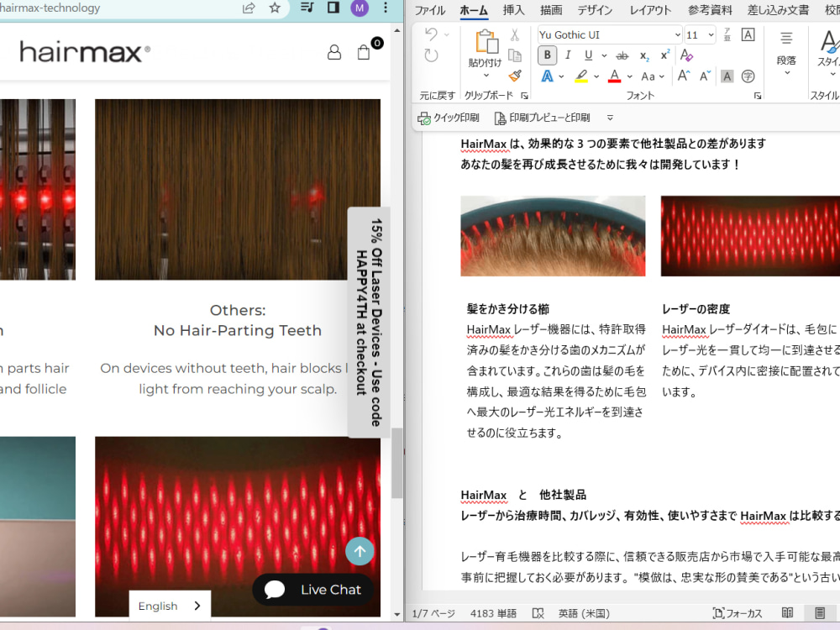Apply superscript formatting
840x630 pixels.
coord(664,55)
